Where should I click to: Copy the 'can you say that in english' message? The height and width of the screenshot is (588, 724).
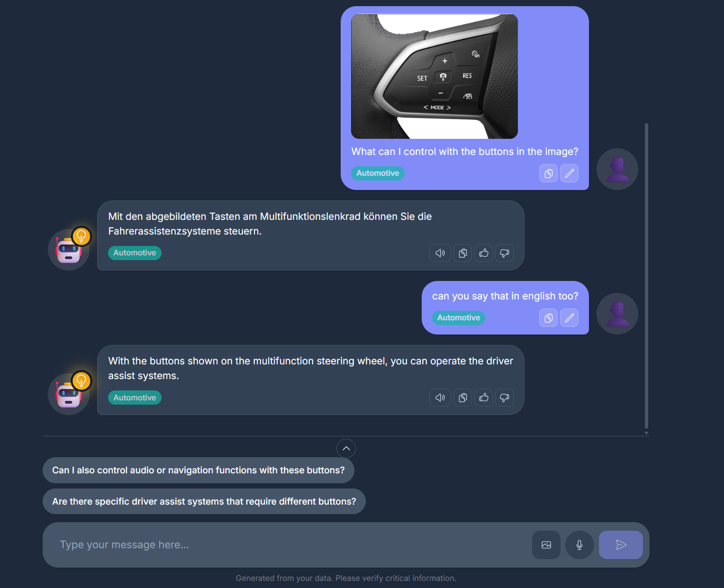(548, 318)
